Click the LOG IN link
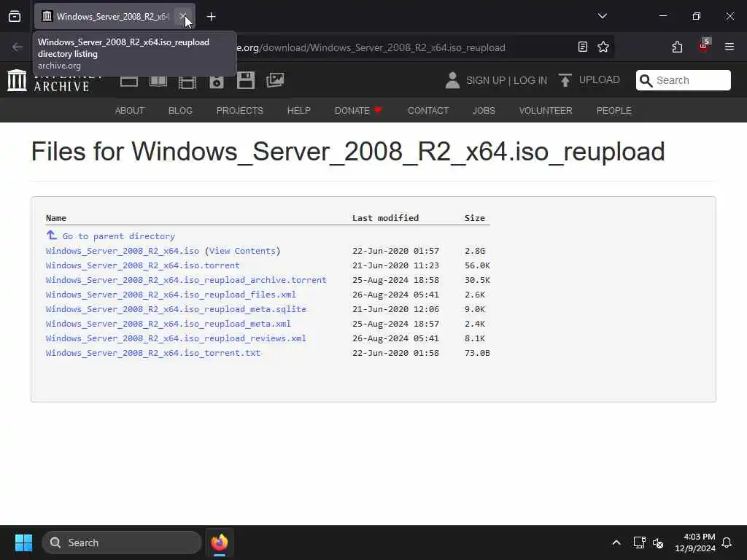This screenshot has width=747, height=560. pos(530,80)
